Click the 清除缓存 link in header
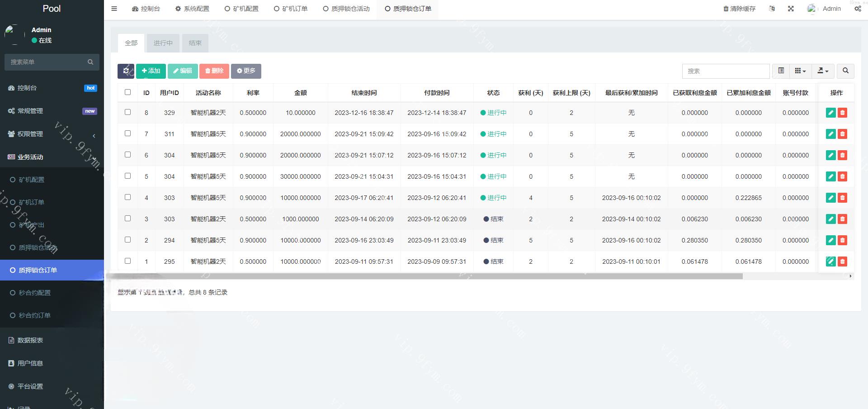This screenshot has width=868, height=409. click(x=739, y=9)
